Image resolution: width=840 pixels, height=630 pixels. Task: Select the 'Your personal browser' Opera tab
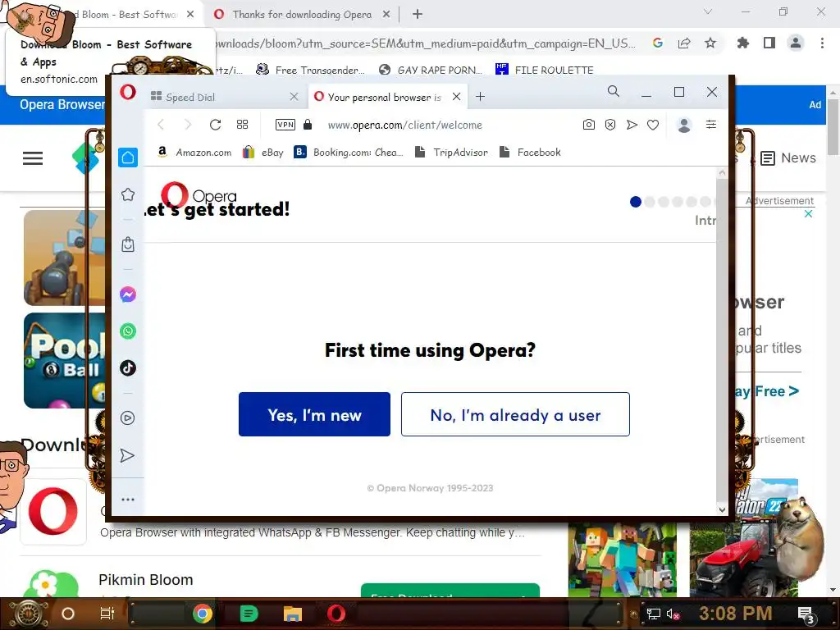point(387,97)
